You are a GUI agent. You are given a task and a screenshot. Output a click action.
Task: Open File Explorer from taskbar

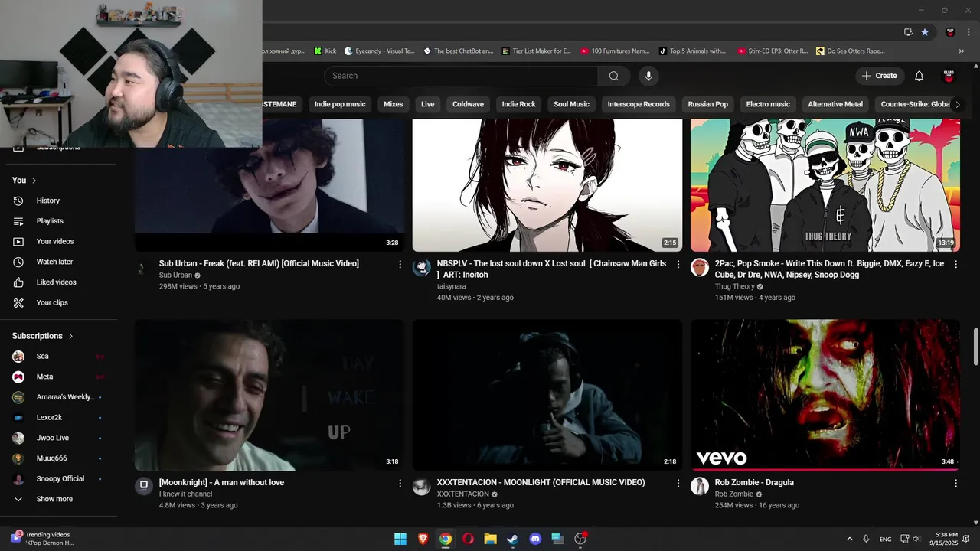[x=490, y=539]
